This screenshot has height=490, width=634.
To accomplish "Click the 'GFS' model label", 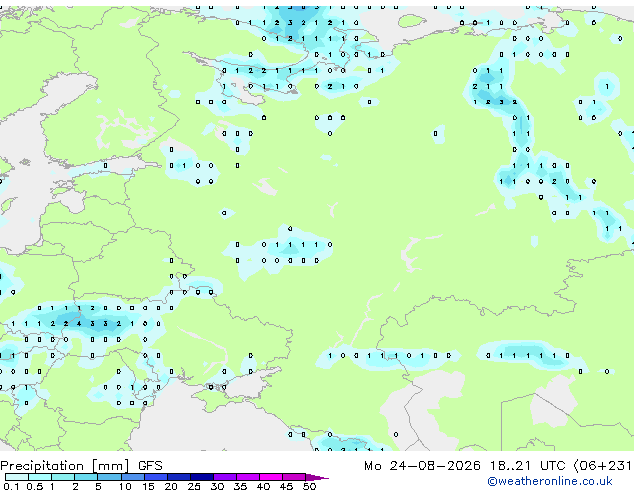I will point(150,466).
